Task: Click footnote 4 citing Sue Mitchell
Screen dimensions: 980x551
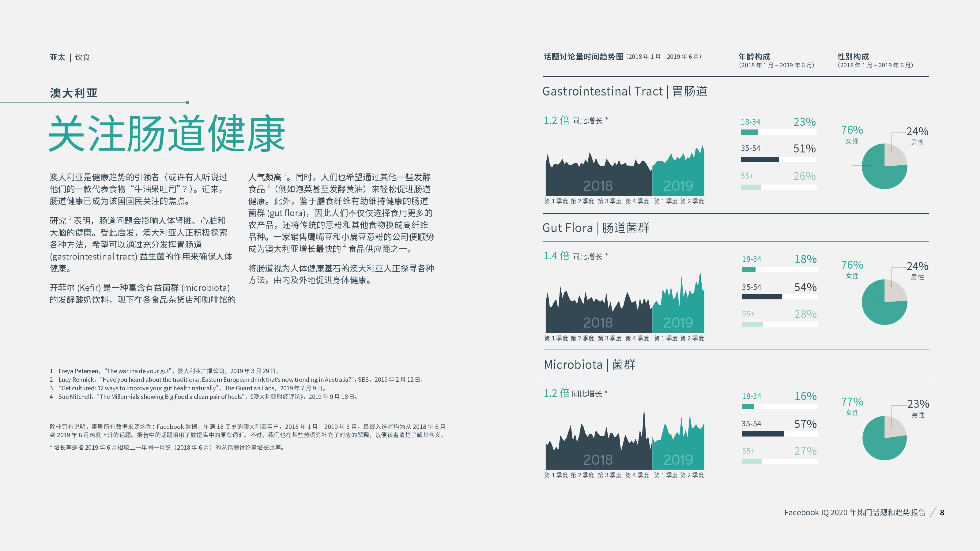Action: (x=204, y=397)
